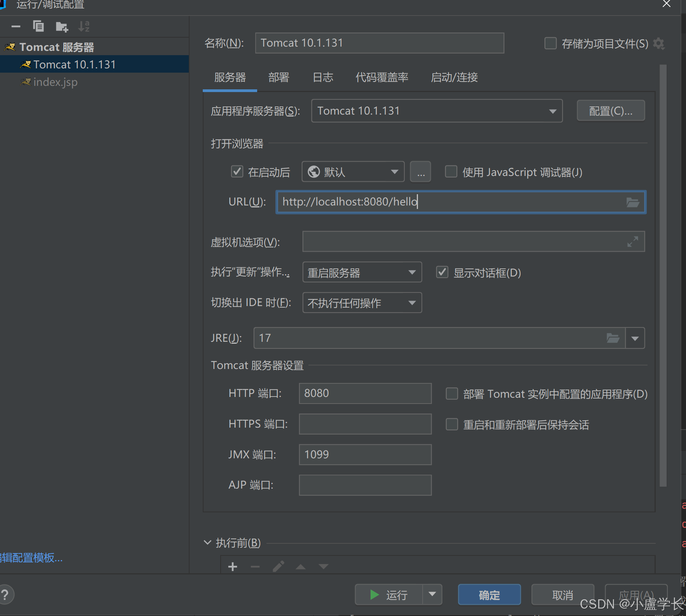Click the 配置(C)... button
The width and height of the screenshot is (686, 616).
611,111
